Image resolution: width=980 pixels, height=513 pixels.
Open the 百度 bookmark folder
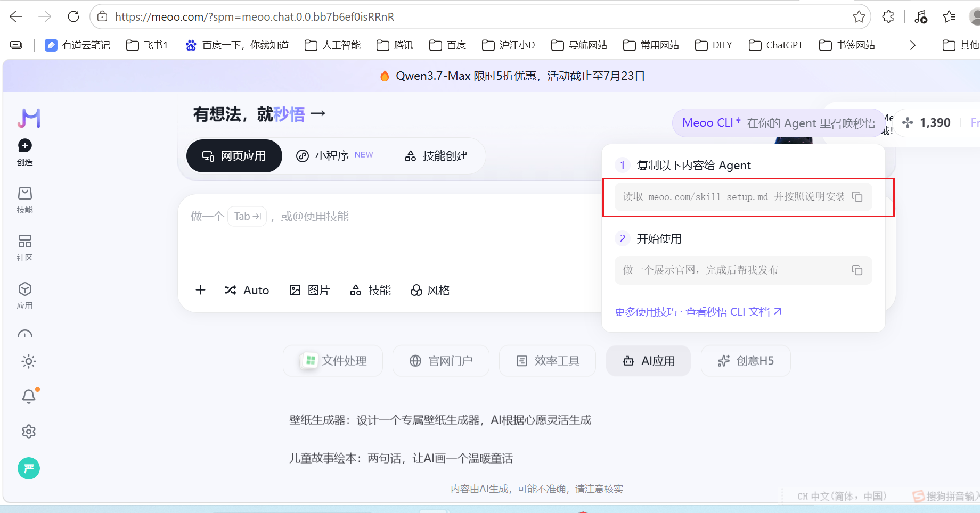447,45
